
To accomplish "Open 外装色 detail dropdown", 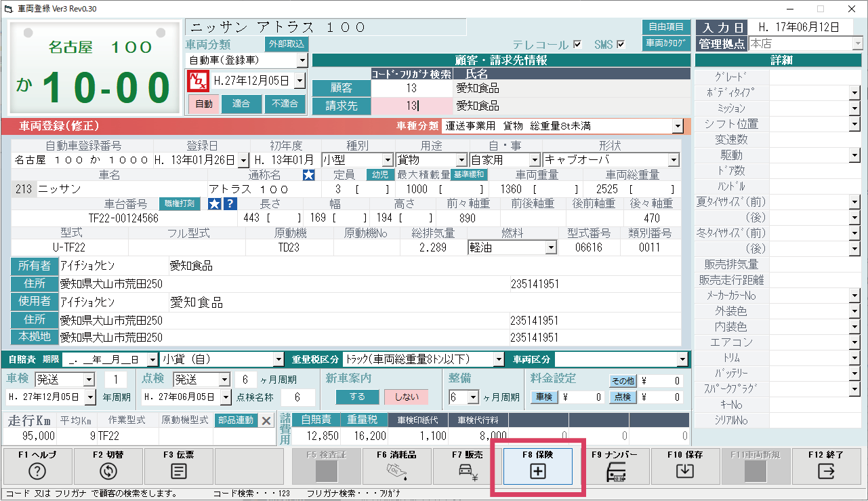I will click(x=855, y=311).
